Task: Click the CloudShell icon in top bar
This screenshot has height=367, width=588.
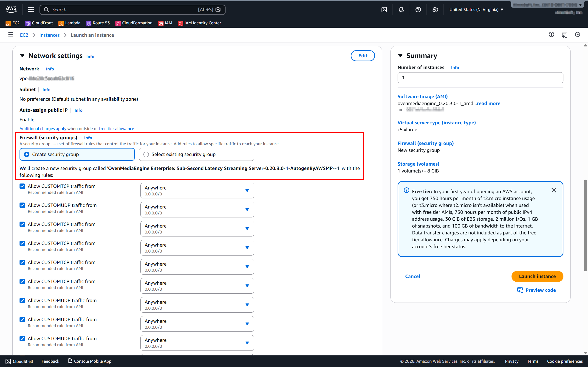Action: point(384,10)
